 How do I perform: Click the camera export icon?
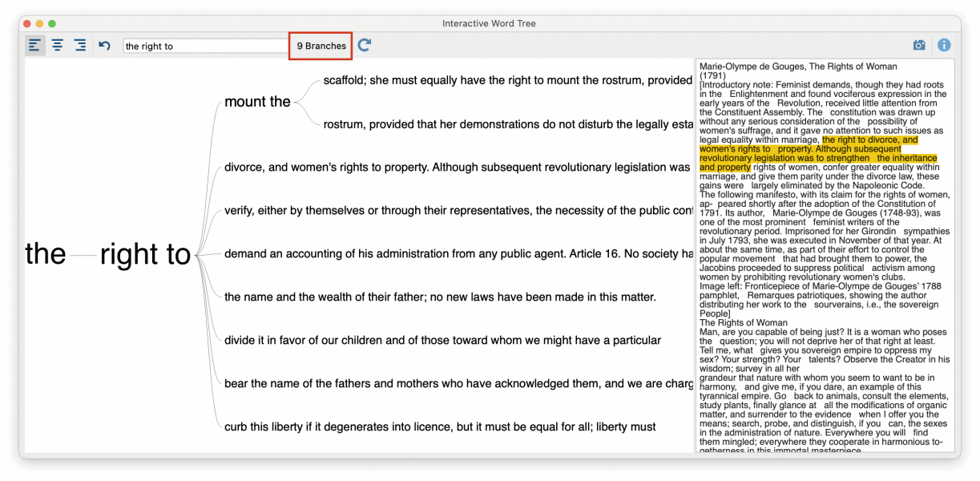(x=919, y=46)
